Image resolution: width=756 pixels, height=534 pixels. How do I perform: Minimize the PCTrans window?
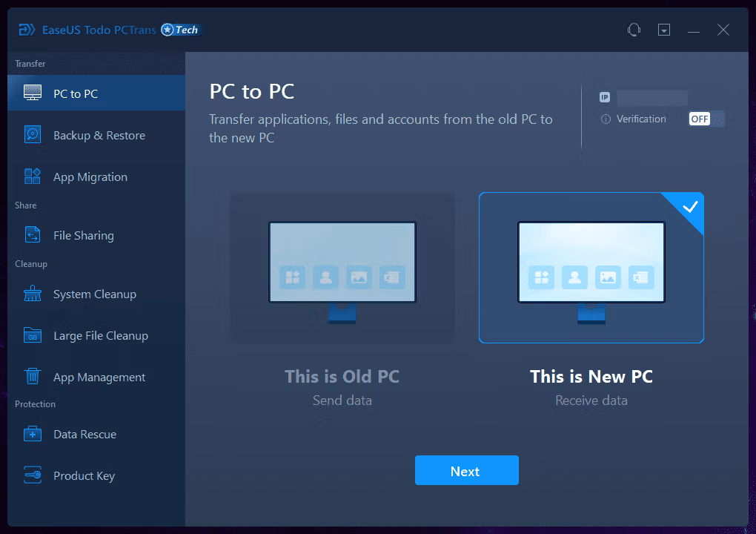coord(693,30)
